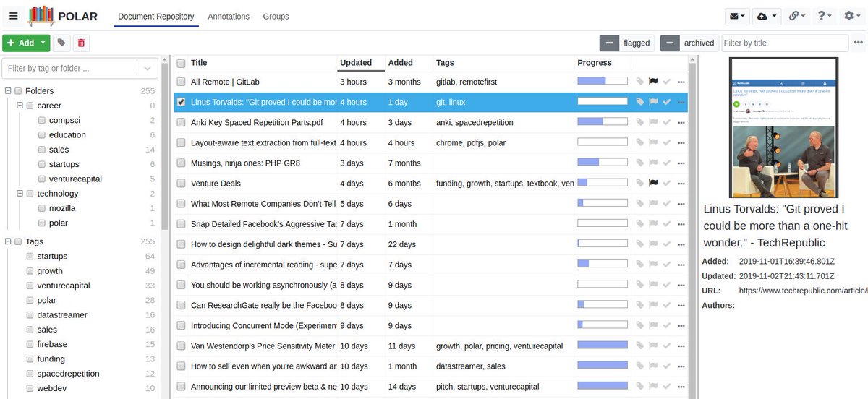Open the settings gear menu
This screenshot has height=399, width=868.
click(x=851, y=16)
